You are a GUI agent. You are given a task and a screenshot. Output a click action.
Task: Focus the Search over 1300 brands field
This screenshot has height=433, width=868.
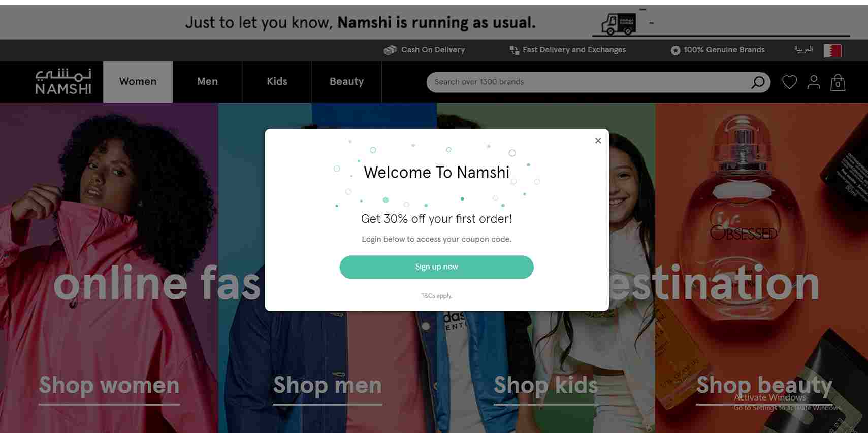pyautogui.click(x=589, y=82)
